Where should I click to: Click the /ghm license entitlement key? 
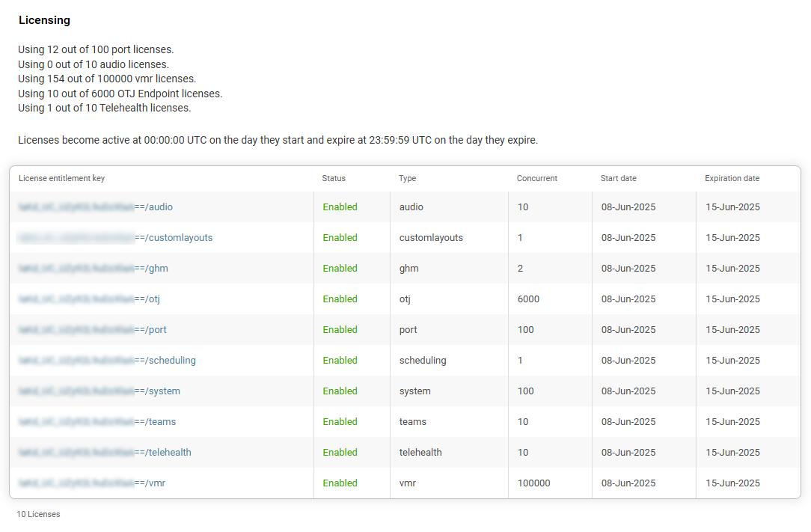[94, 269]
